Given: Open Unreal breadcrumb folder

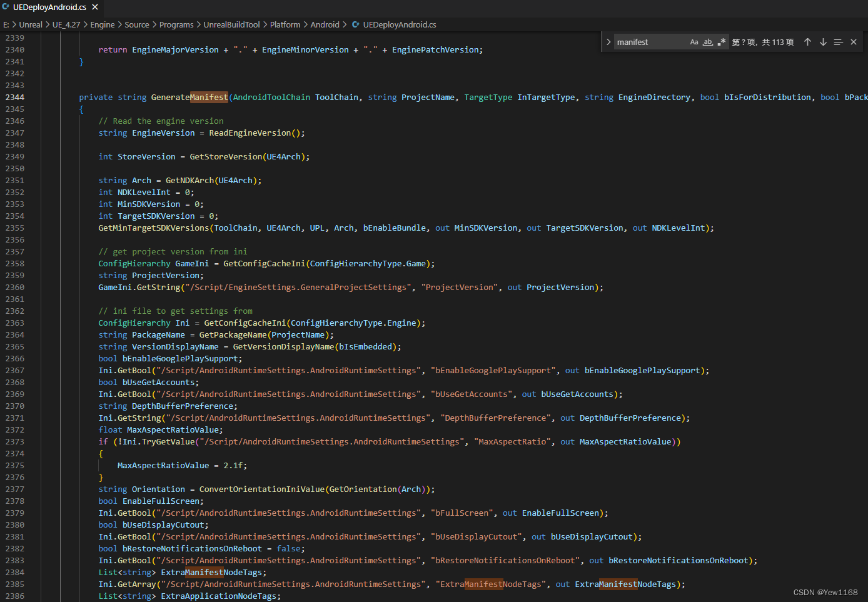Looking at the screenshot, I should pyautogui.click(x=31, y=25).
